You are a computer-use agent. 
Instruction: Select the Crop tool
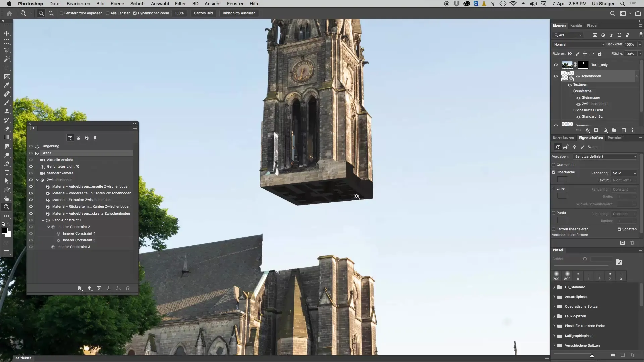click(7, 68)
